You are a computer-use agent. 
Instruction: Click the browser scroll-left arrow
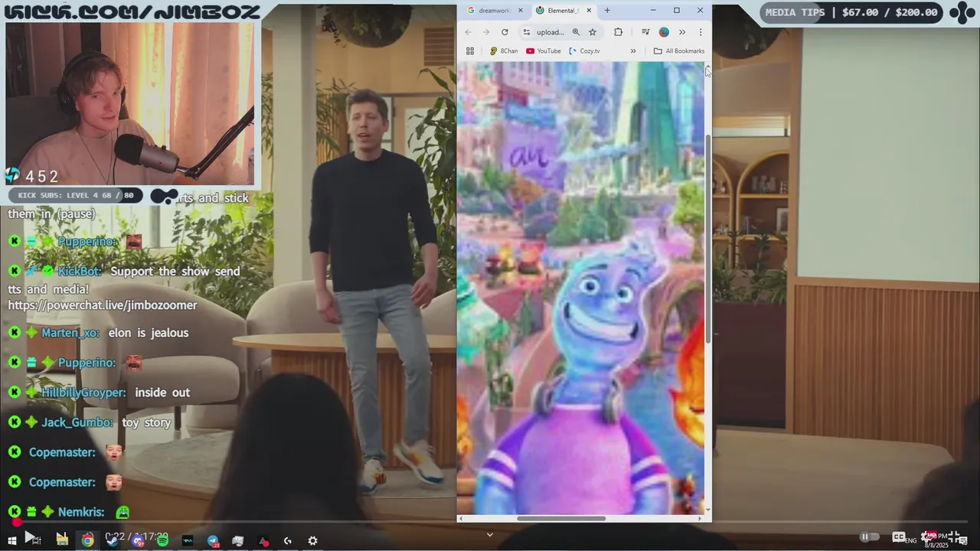click(461, 519)
